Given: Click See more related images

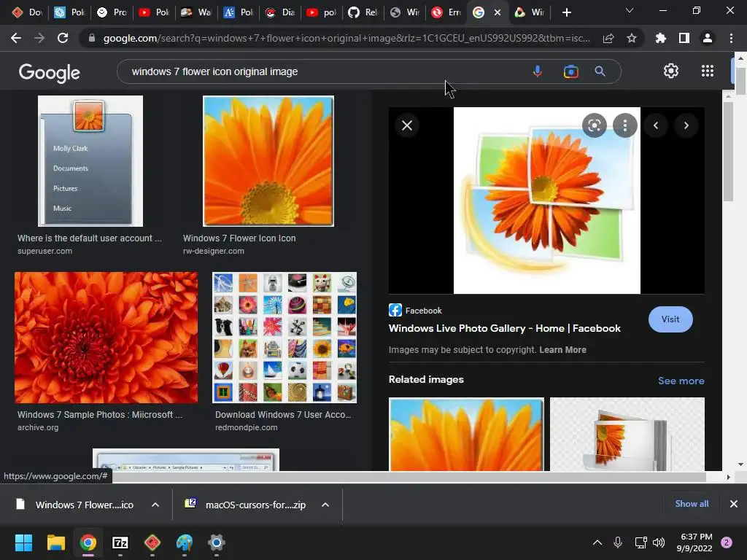Looking at the screenshot, I should point(681,381).
